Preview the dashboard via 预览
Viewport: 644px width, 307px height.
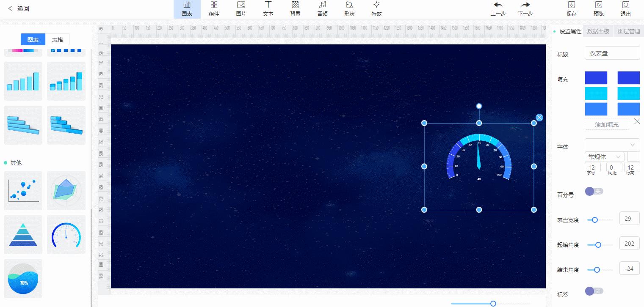coord(599,9)
